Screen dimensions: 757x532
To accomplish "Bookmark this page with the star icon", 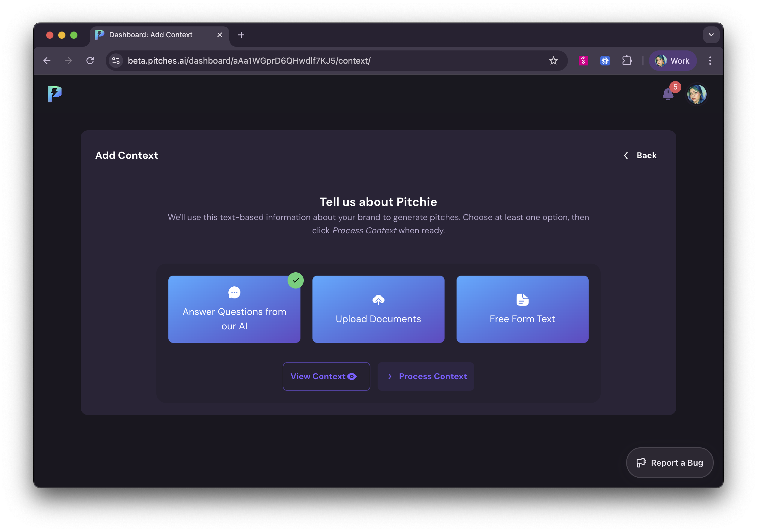I will click(553, 61).
